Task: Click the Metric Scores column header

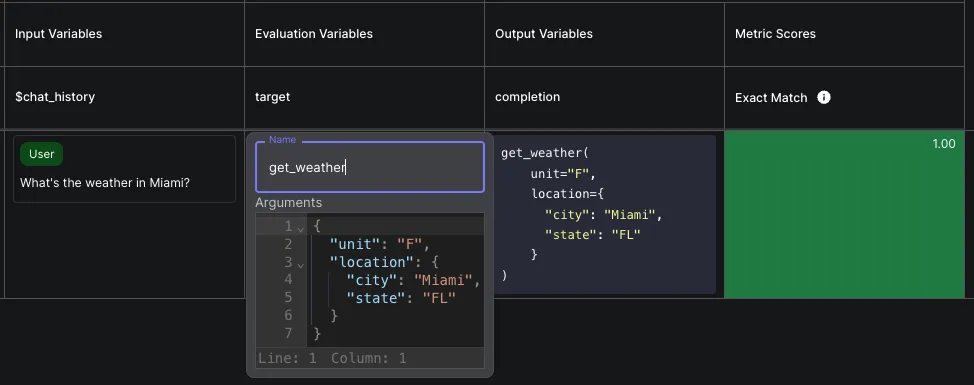Action: point(775,34)
